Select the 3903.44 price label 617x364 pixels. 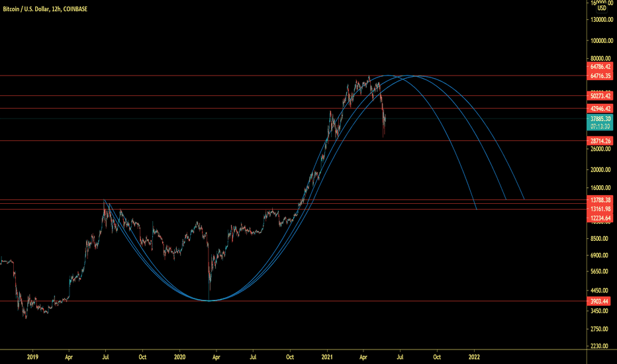pyautogui.click(x=599, y=301)
